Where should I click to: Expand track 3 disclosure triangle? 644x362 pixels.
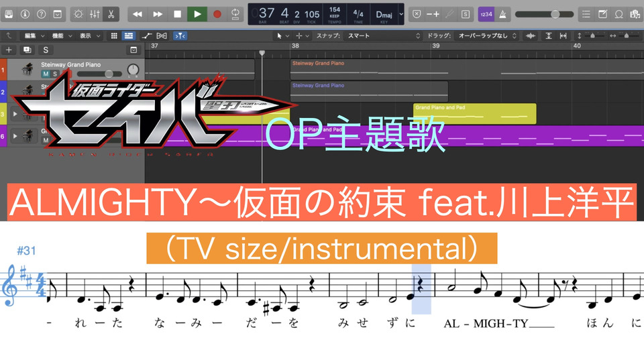pos(15,114)
